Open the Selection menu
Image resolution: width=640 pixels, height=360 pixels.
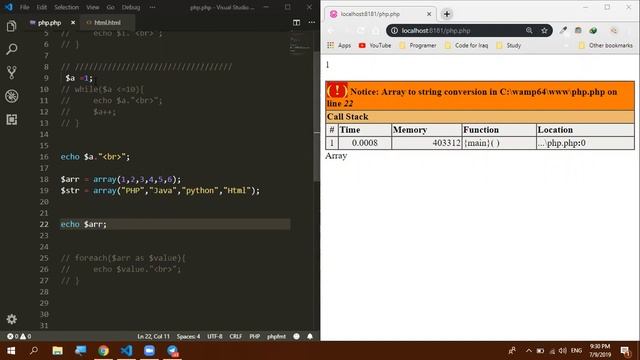click(x=67, y=7)
